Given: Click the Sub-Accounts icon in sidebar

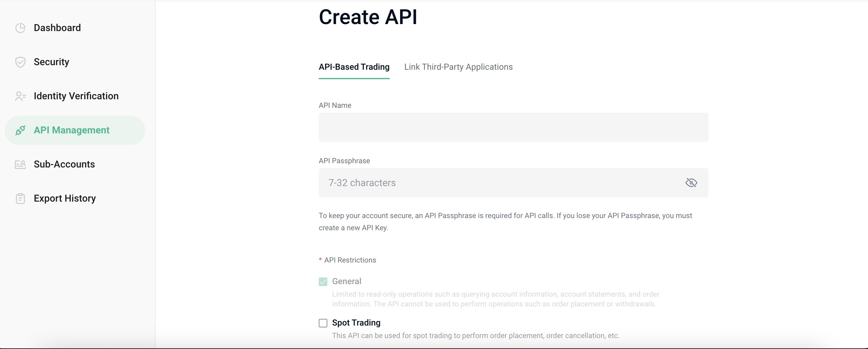Looking at the screenshot, I should [21, 164].
